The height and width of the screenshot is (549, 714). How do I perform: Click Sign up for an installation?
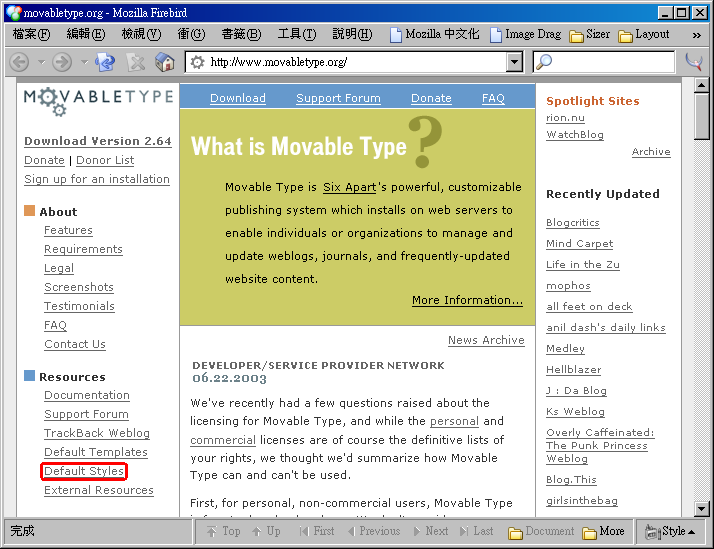pos(97,179)
